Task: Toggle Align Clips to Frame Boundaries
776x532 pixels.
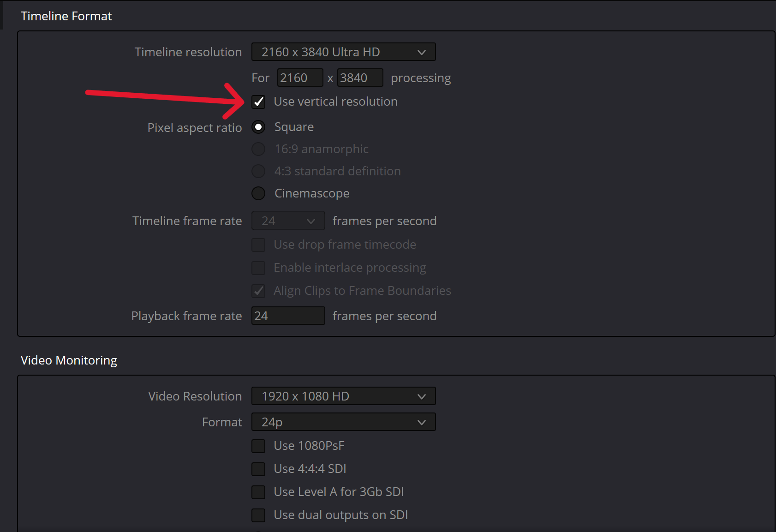Action: pyautogui.click(x=258, y=291)
